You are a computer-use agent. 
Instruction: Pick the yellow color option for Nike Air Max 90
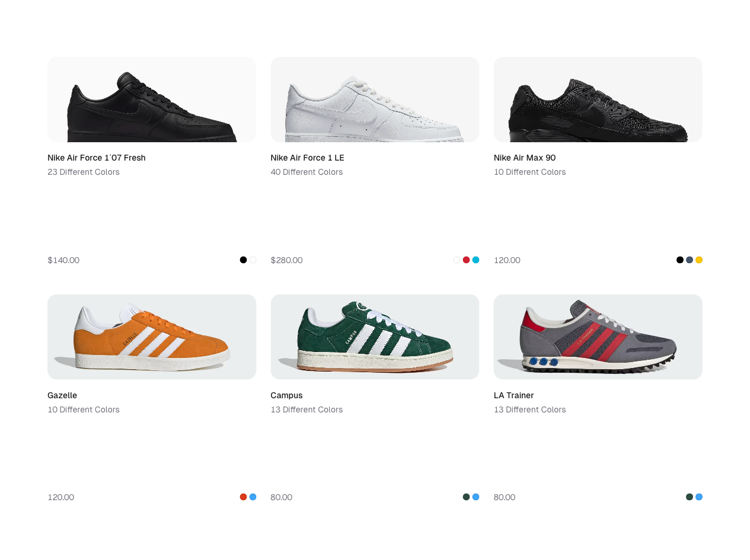pyautogui.click(x=698, y=260)
